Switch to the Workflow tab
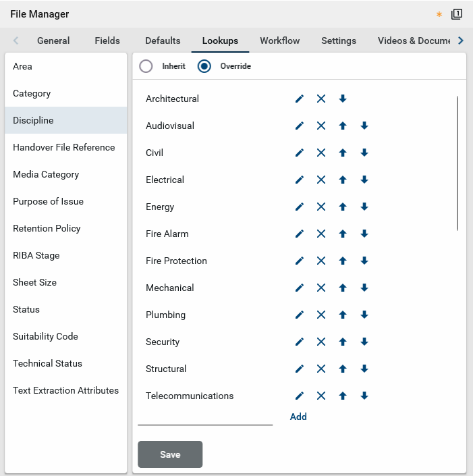The width and height of the screenshot is (473, 476). point(279,41)
